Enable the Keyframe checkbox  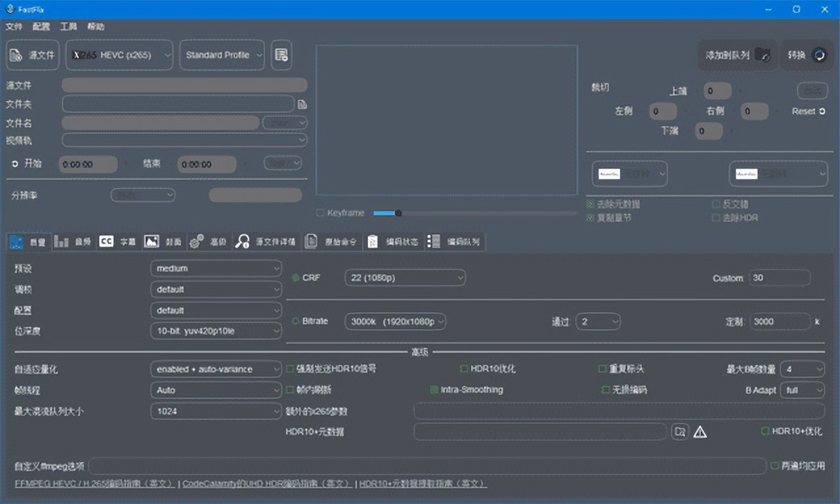point(320,213)
